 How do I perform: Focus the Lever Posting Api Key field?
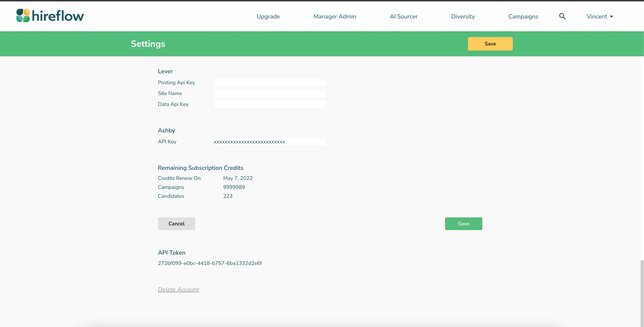269,83
